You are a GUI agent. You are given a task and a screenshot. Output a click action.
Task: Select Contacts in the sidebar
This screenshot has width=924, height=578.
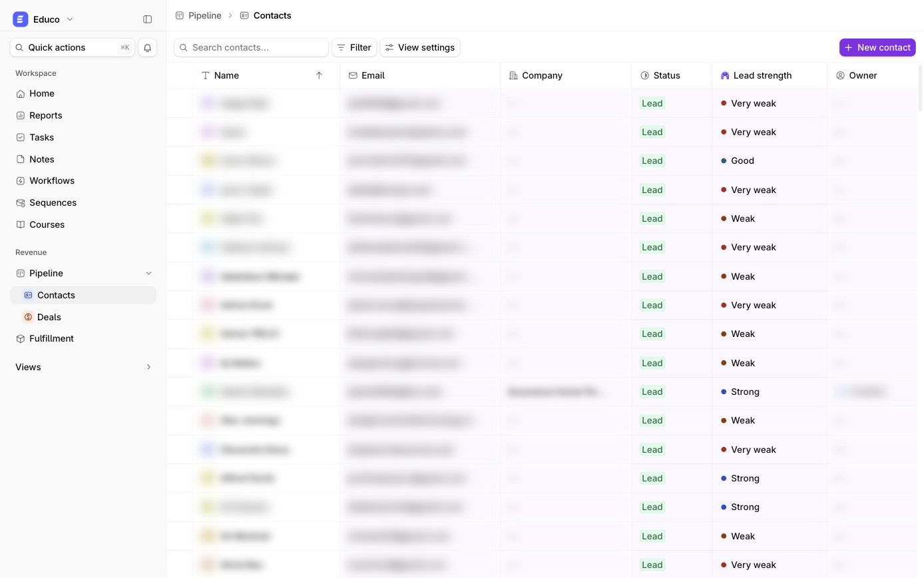(x=83, y=295)
